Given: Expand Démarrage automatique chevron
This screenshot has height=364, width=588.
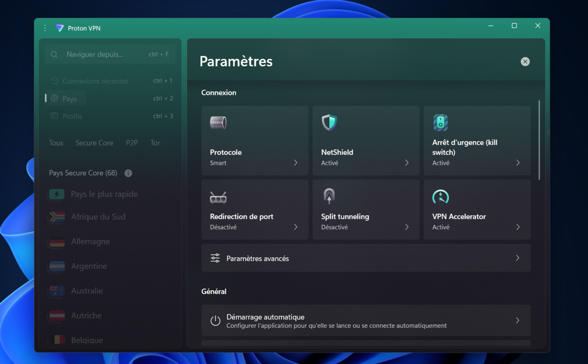Looking at the screenshot, I should pyautogui.click(x=517, y=320).
